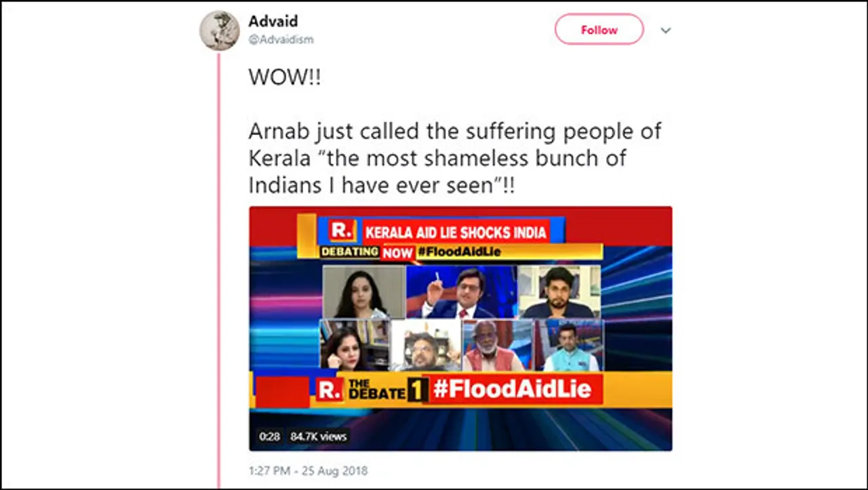This screenshot has width=868, height=490.
Task: Click the R. logo in bottom debate banner
Action: (329, 390)
